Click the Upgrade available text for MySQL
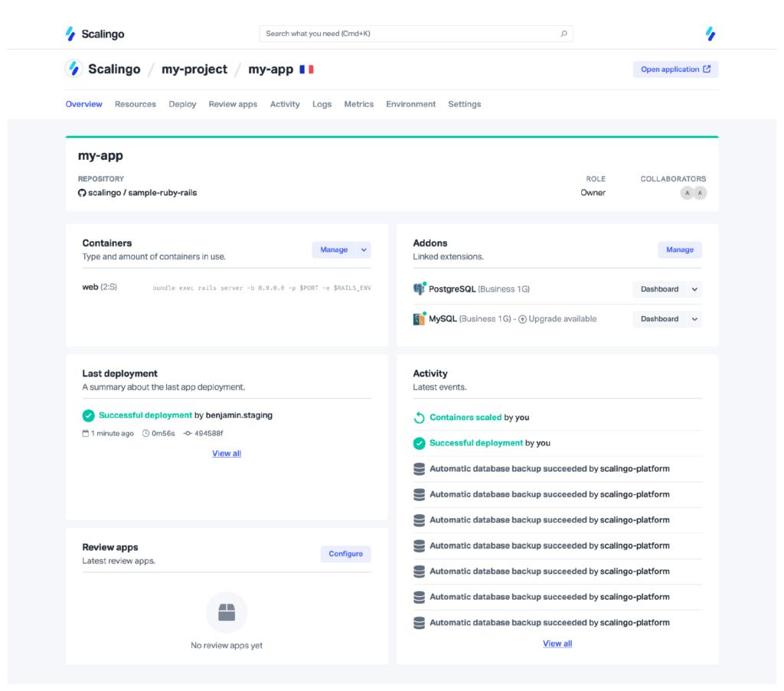 pyautogui.click(x=563, y=319)
